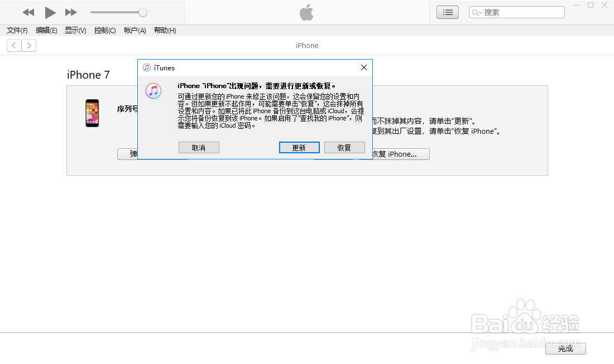This screenshot has height=364, width=614.
Task: Click the 更新 button in dialog
Action: 299,147
